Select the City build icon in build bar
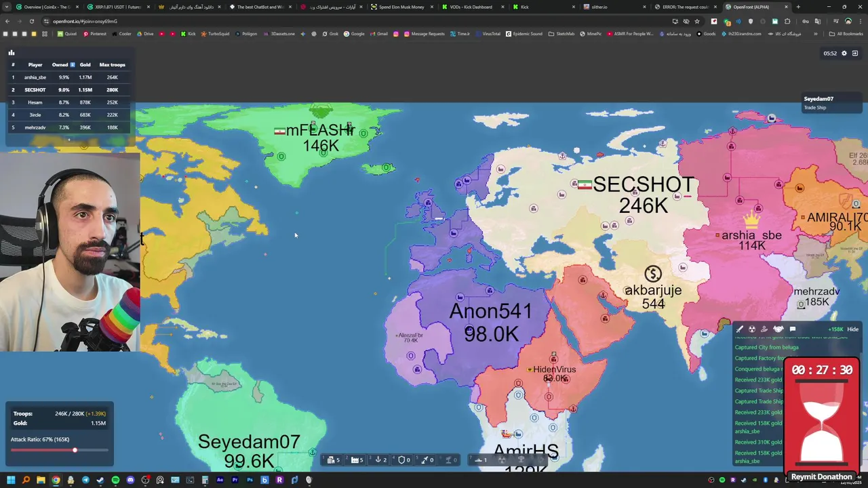 [x=332, y=460]
